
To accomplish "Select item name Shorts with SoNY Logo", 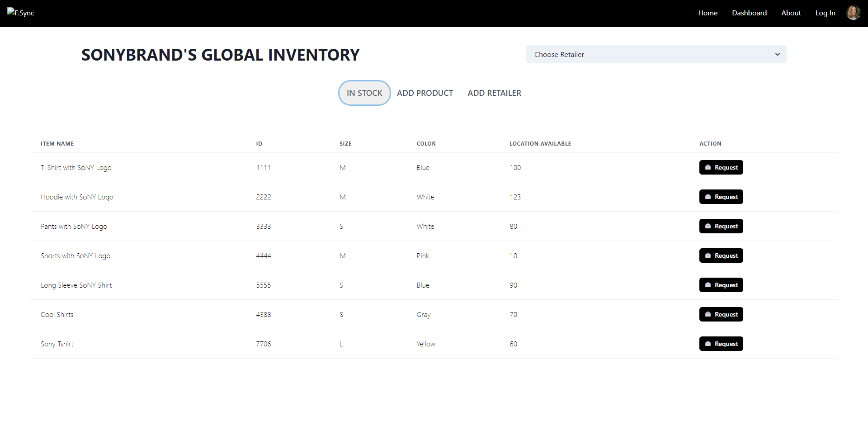I will coord(75,255).
